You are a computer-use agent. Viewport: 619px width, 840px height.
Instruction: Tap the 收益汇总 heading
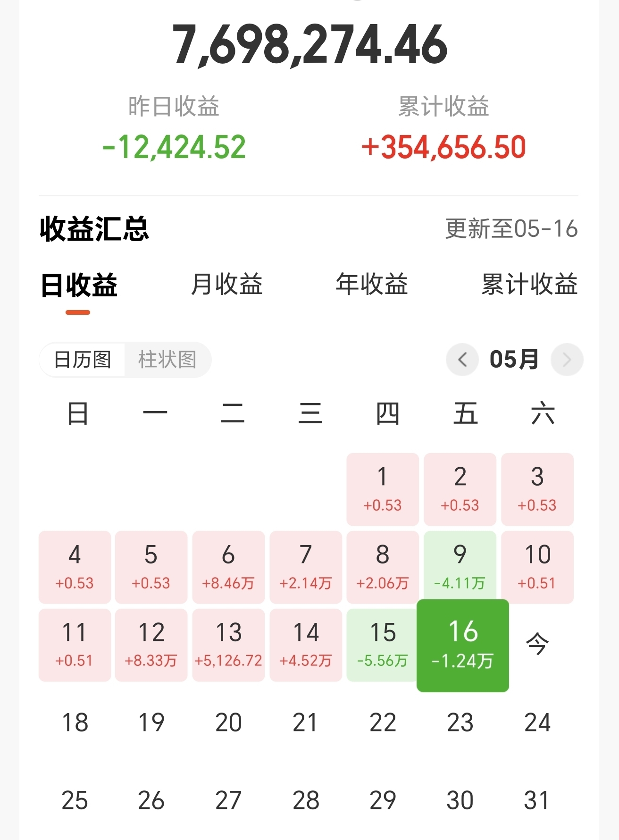[x=94, y=229]
